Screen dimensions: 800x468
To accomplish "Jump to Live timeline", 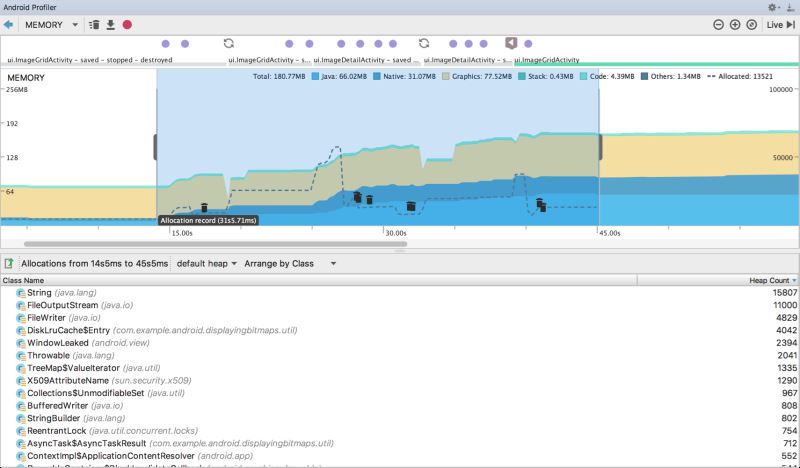I will [x=781, y=24].
